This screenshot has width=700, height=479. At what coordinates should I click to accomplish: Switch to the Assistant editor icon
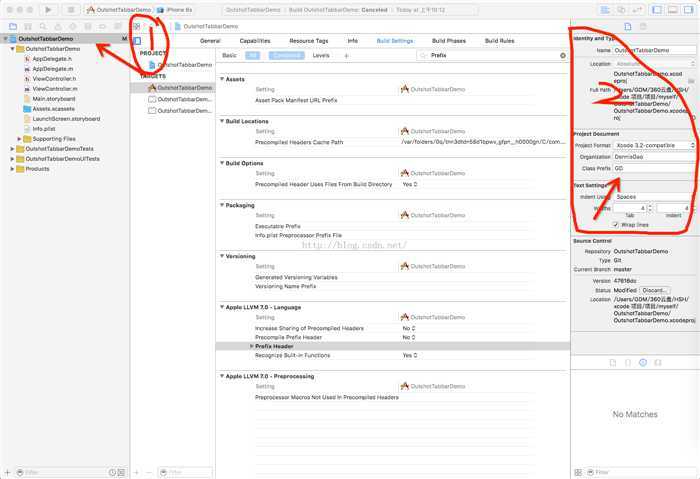pos(621,9)
